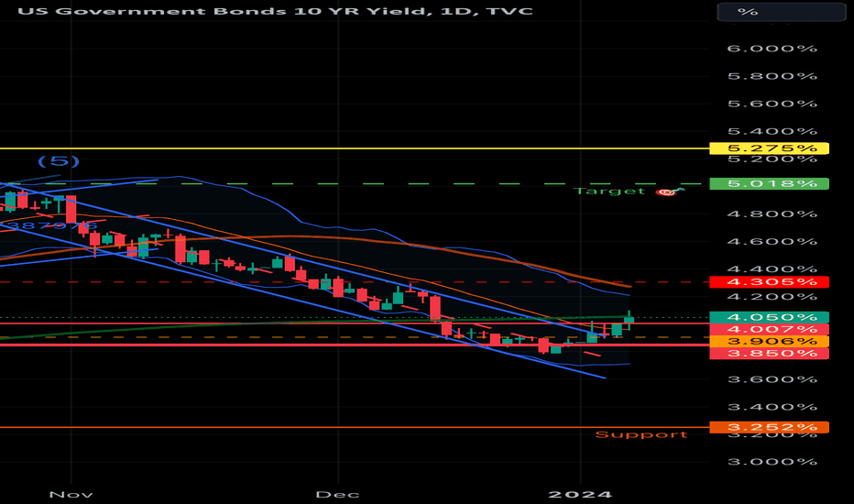Select the orange 3.252% support price label

769,427
